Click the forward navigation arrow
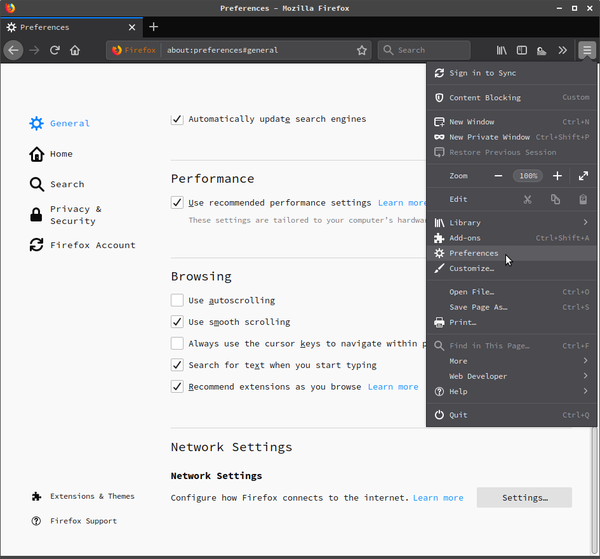 click(x=34, y=50)
